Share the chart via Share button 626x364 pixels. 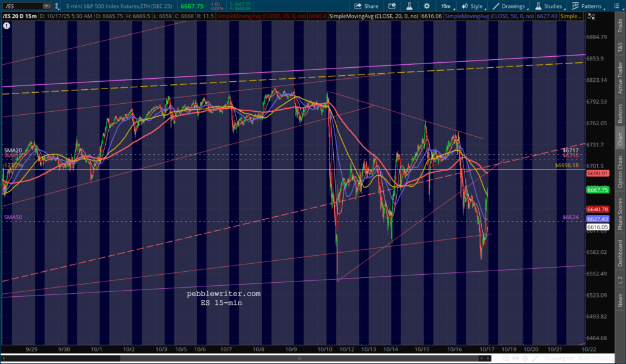(x=366, y=6)
